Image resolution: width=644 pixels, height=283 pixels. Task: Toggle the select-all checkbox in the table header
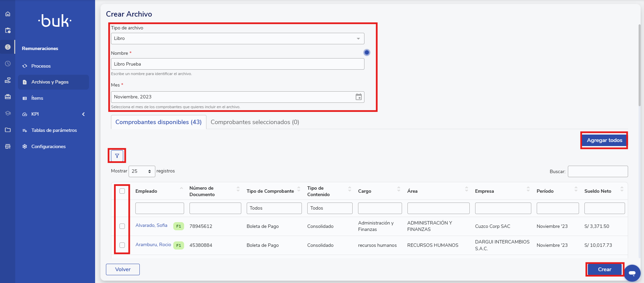pyautogui.click(x=122, y=191)
